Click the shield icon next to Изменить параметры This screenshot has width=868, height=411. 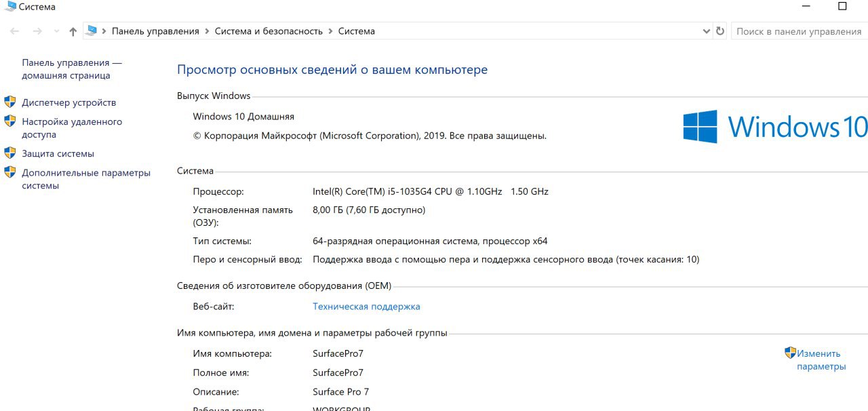click(790, 353)
